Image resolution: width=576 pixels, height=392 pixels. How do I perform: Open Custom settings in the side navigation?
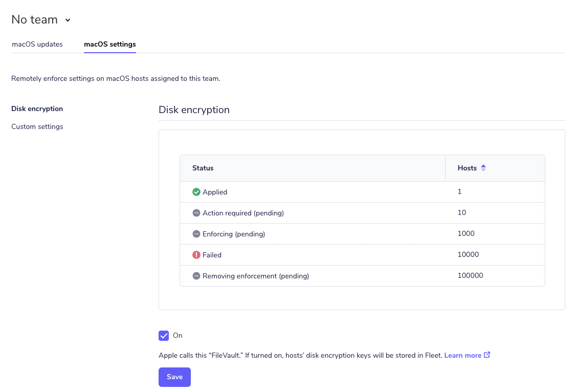click(37, 126)
